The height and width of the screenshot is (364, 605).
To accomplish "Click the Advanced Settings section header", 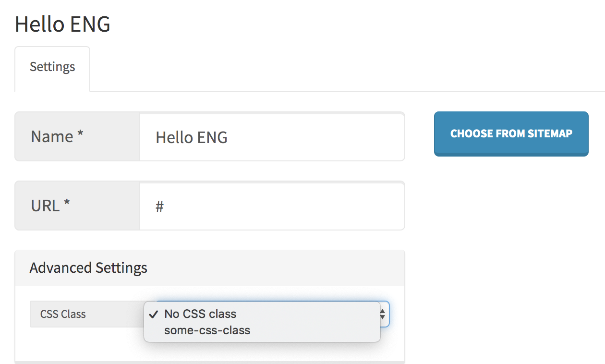I will click(x=88, y=267).
